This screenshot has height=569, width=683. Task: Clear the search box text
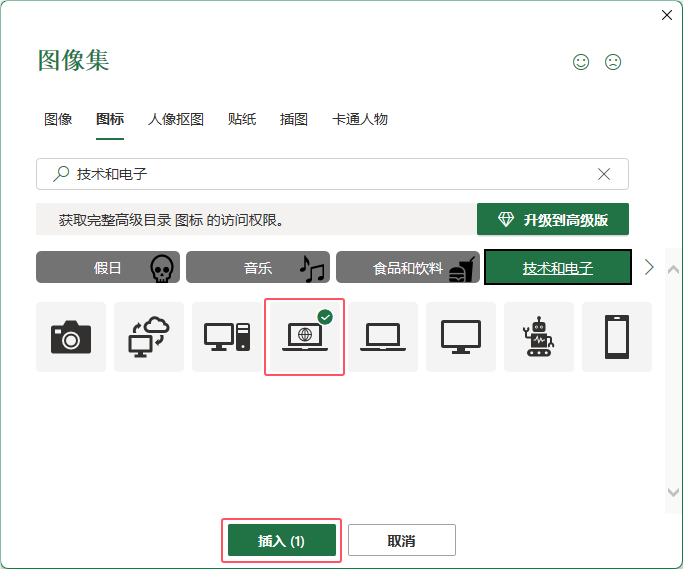604,174
